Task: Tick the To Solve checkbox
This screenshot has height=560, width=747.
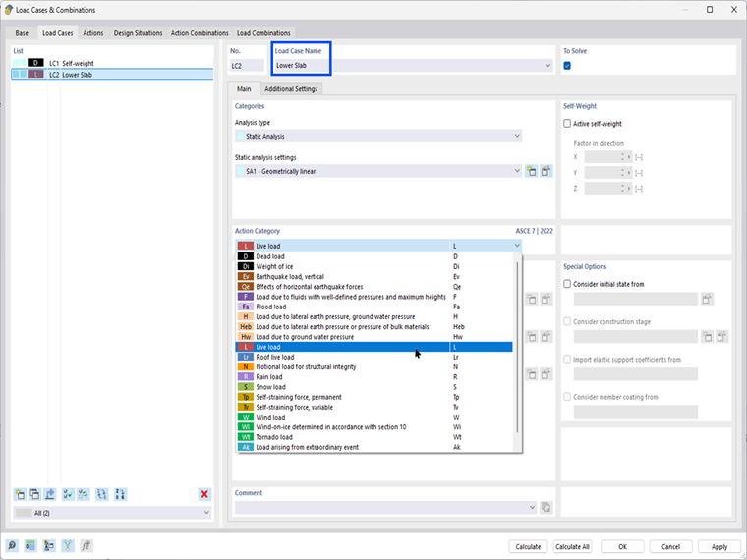Action: 567,66
